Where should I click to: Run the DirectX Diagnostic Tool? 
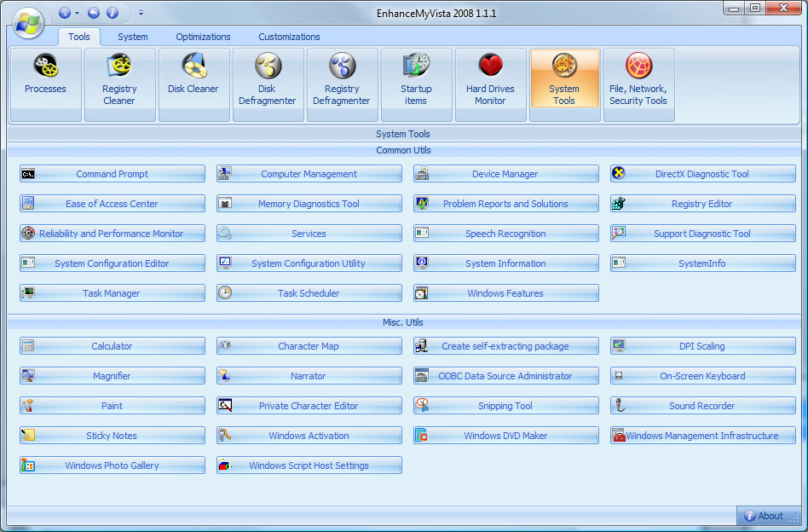pos(703,174)
